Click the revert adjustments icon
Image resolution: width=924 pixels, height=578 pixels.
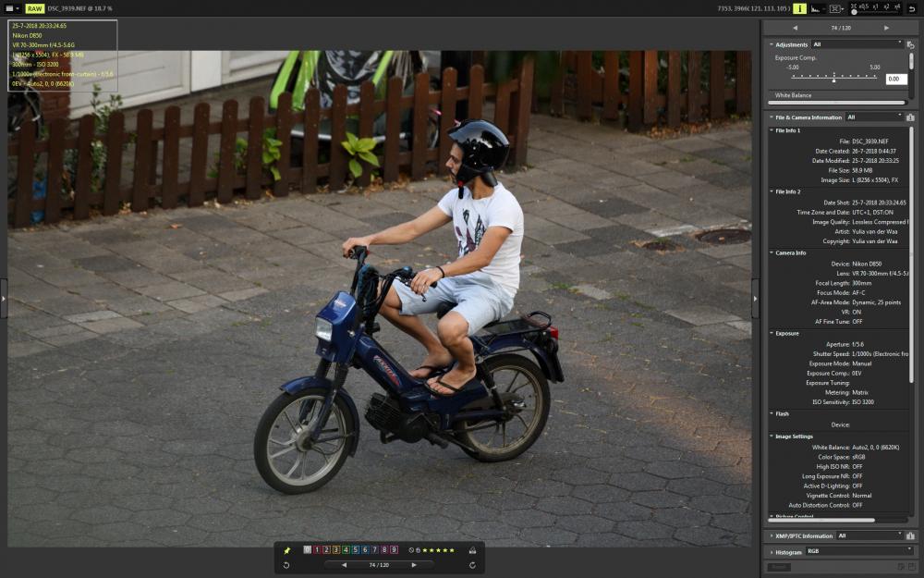pyautogui.click(x=910, y=44)
